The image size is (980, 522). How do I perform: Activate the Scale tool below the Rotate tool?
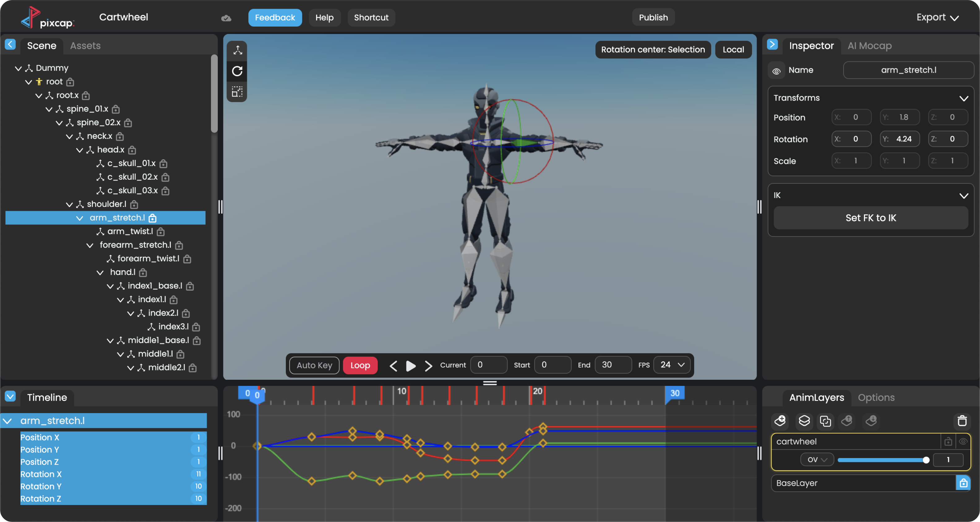pyautogui.click(x=237, y=92)
